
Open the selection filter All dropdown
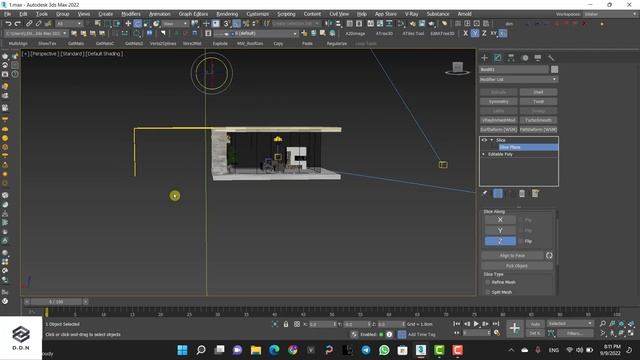coord(69,24)
